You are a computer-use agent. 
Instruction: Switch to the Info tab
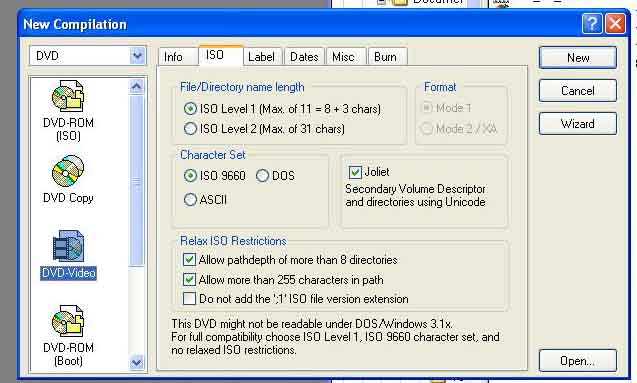click(173, 57)
